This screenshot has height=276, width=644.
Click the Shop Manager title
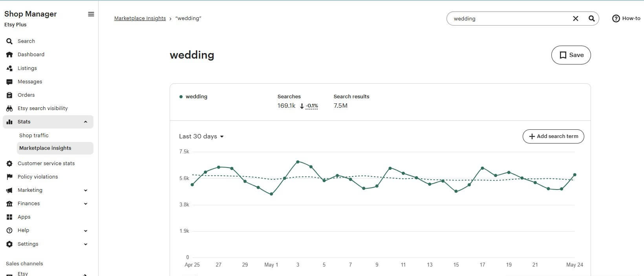click(x=31, y=14)
